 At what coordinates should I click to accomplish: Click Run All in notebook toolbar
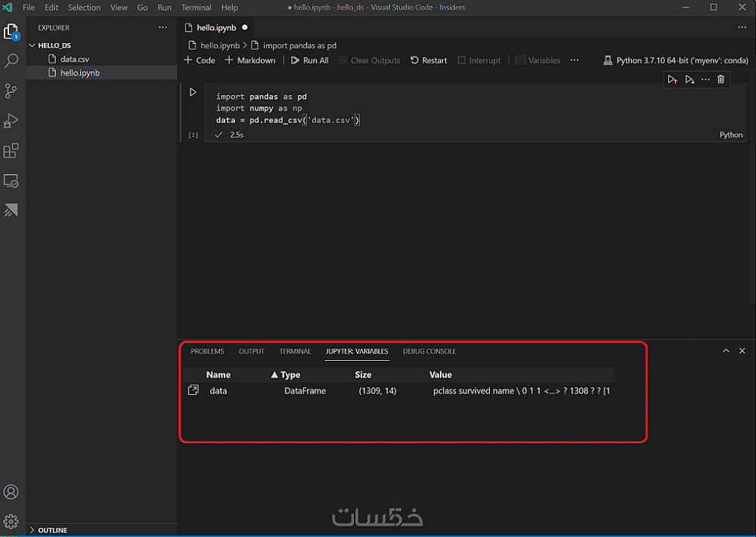(309, 61)
